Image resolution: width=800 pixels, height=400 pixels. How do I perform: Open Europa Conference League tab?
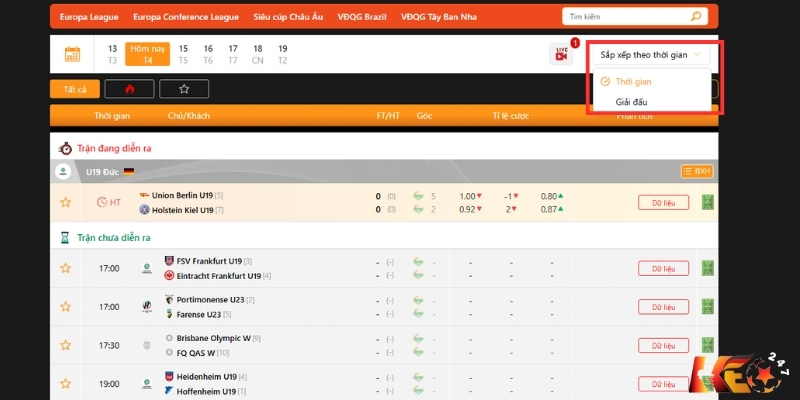[x=186, y=17]
